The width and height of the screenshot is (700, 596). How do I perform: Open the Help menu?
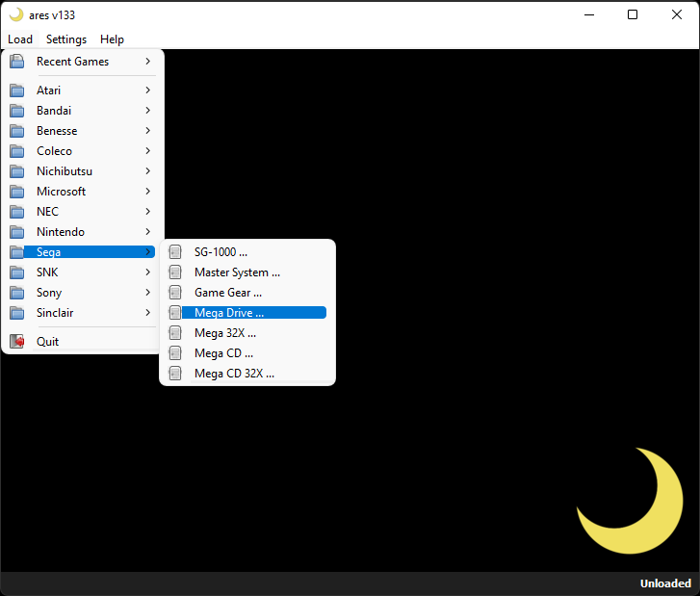coord(112,39)
